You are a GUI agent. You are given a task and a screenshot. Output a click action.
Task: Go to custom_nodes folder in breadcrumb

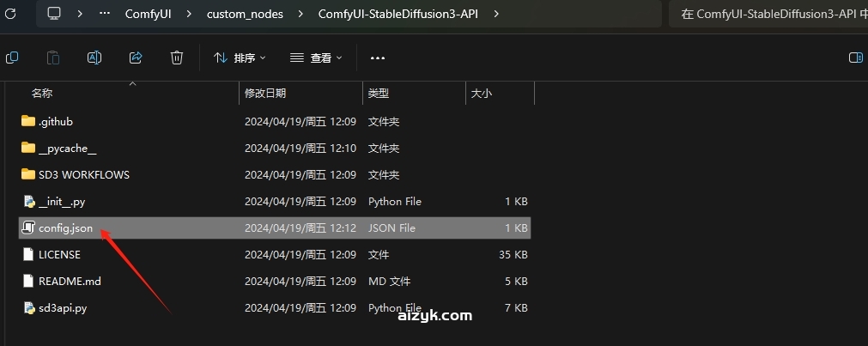click(245, 14)
